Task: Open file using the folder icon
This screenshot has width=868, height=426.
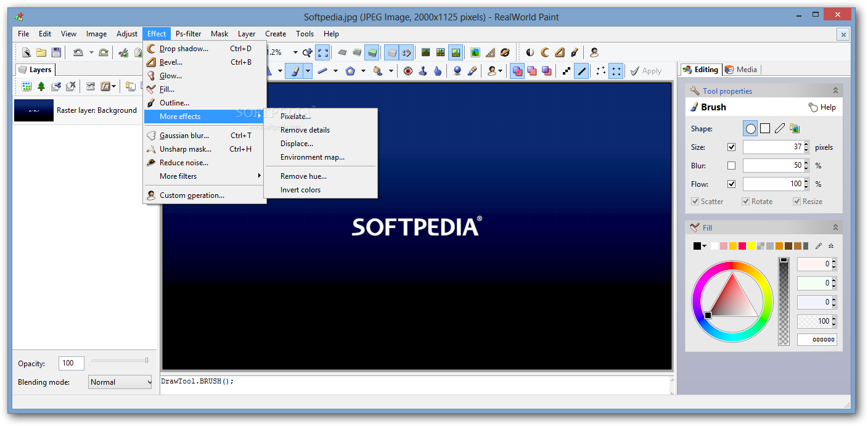Action: pos(41,52)
